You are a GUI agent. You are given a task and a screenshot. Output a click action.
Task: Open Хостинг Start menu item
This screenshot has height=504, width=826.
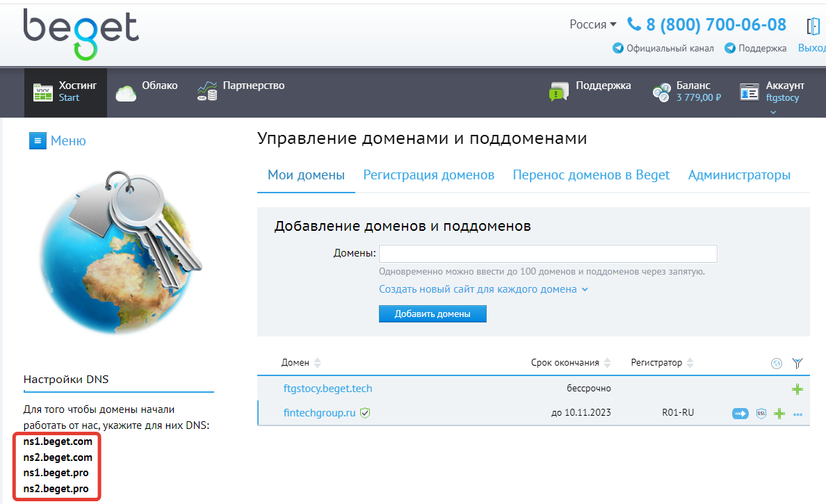pos(65,92)
